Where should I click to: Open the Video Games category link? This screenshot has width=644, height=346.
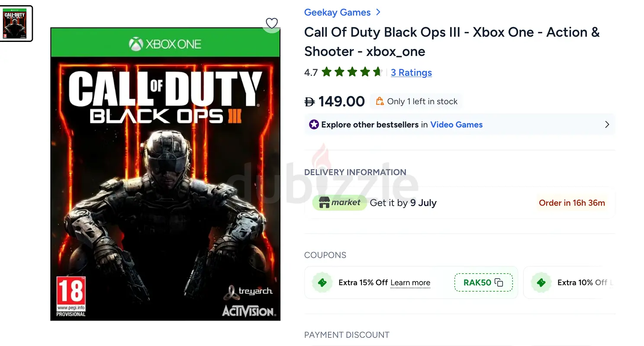(x=457, y=125)
